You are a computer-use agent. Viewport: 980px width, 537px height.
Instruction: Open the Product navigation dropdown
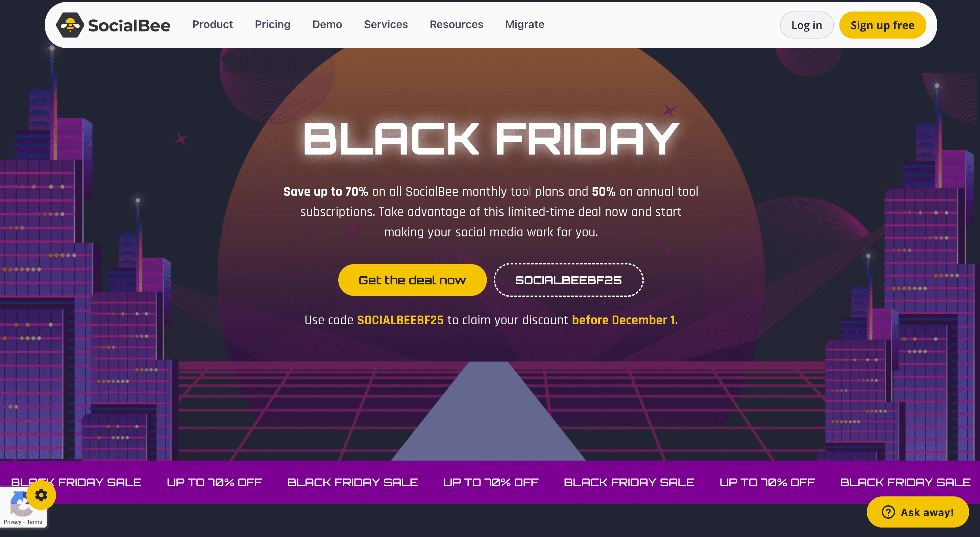(x=212, y=24)
